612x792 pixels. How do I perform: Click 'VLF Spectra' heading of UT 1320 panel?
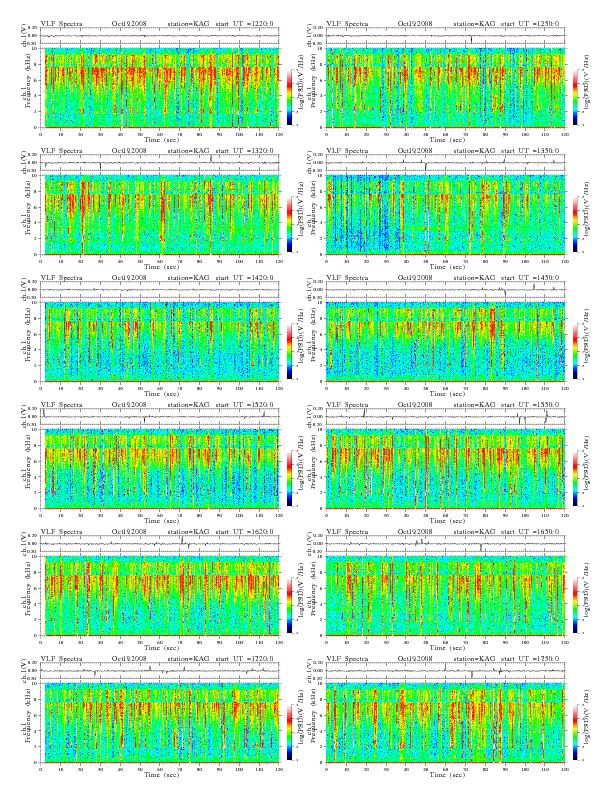[62, 151]
